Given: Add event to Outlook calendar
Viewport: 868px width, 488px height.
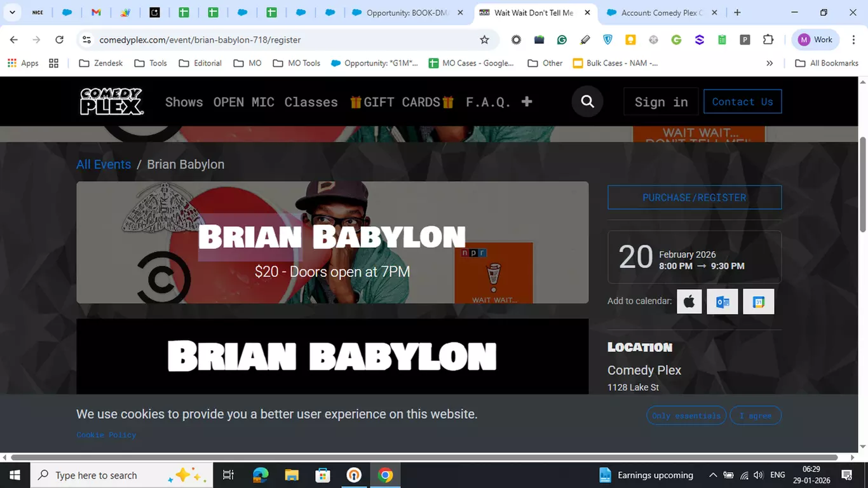Looking at the screenshot, I should click(x=722, y=301).
